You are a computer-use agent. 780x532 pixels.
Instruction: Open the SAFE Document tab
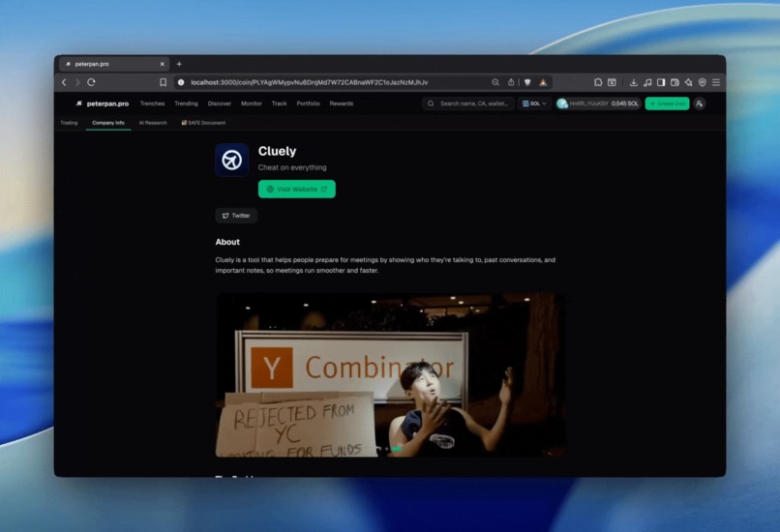click(x=203, y=123)
